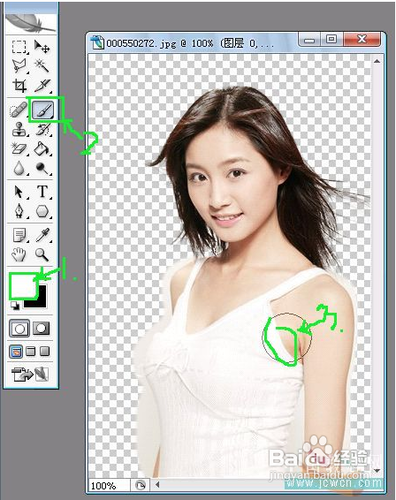The image size is (396, 500).
Task: Minimize the 000550272.jpg document window
Action: click(310, 40)
